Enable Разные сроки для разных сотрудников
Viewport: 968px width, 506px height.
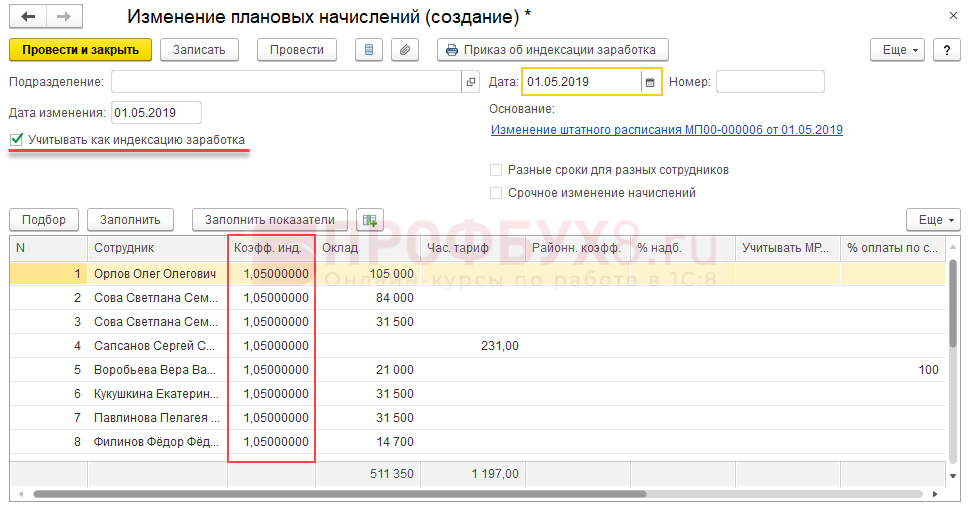coord(496,170)
